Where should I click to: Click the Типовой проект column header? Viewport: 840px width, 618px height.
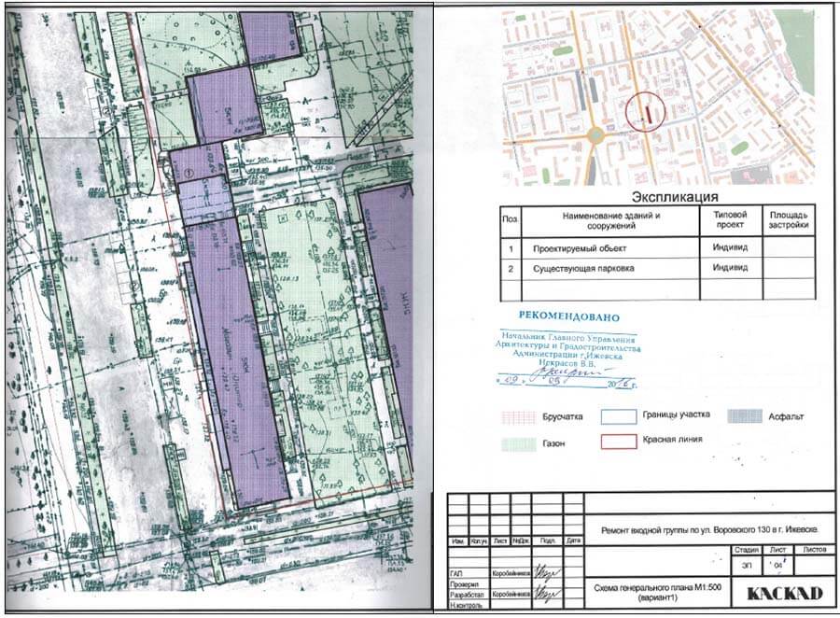[731, 220]
